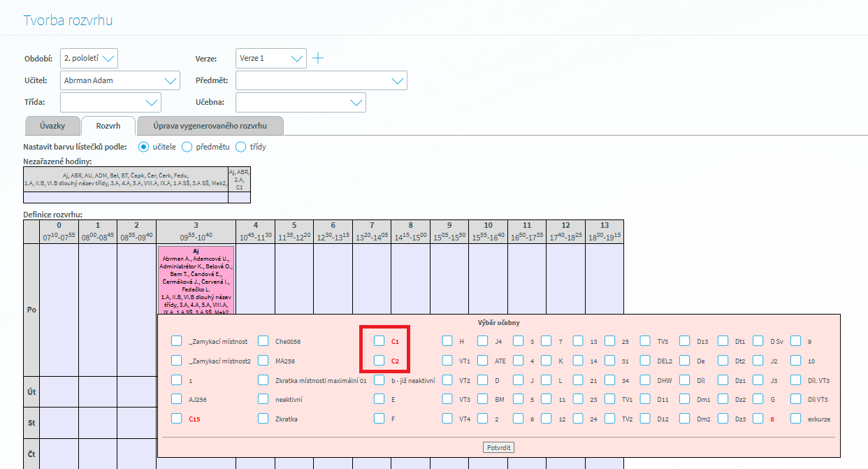Tick the _Zamykací místnost2 checkbox
The image size is (868, 469).
pos(176,361)
